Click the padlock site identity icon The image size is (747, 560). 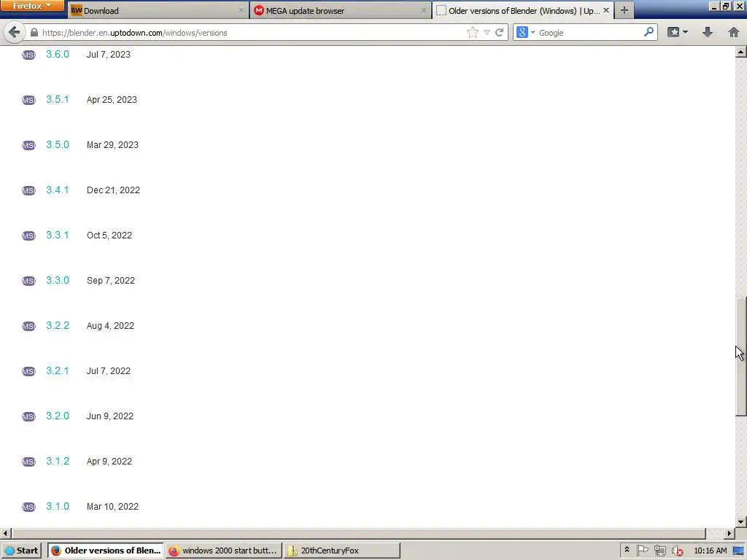coord(34,32)
